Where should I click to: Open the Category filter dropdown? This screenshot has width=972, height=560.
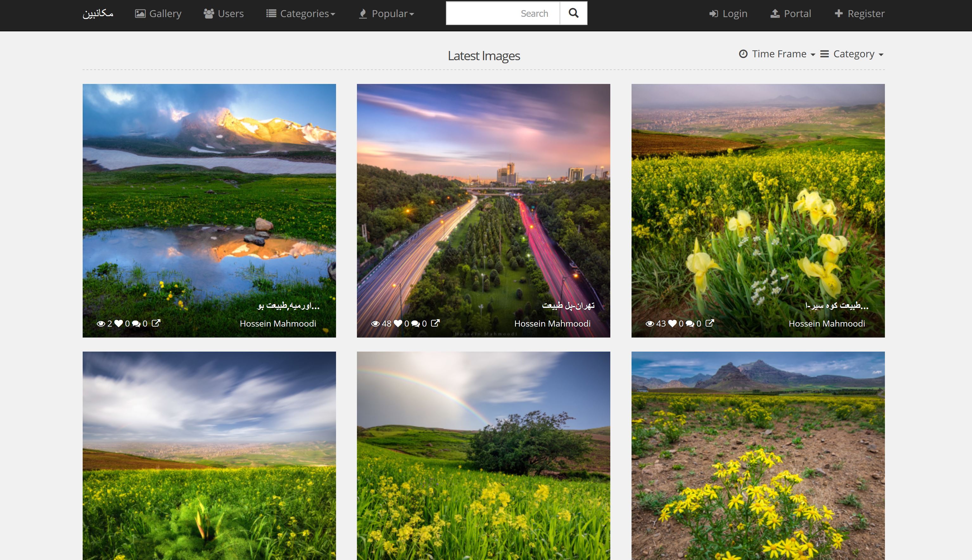coord(852,54)
